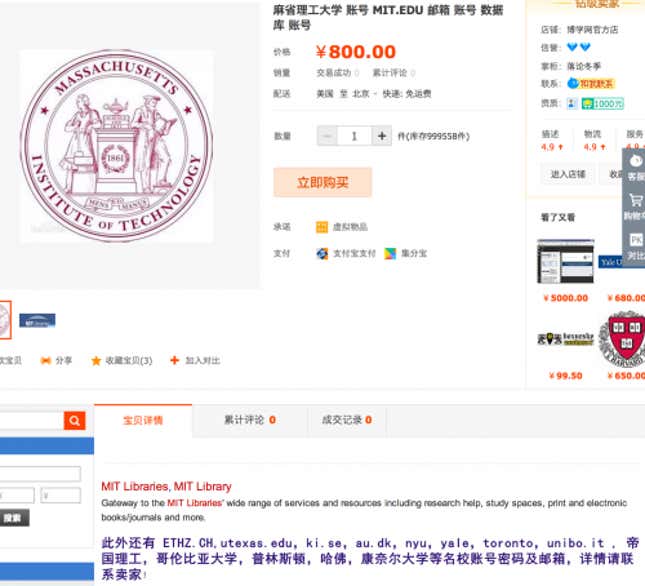The image size is (645, 586).
Task: Click the dark 搜索 button in sidebar
Action: [x=14, y=518]
